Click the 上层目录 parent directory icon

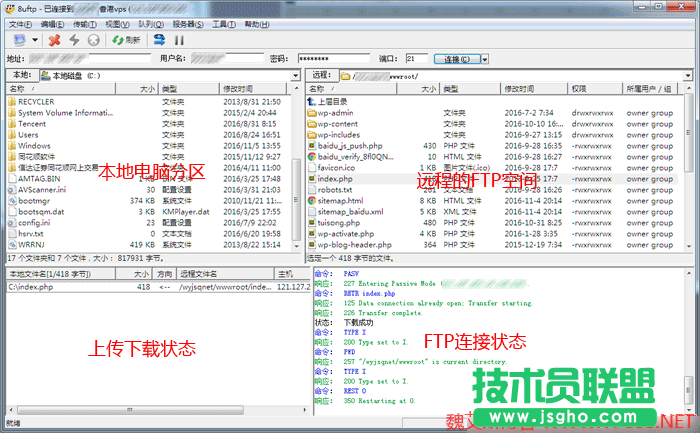pyautogui.click(x=312, y=102)
